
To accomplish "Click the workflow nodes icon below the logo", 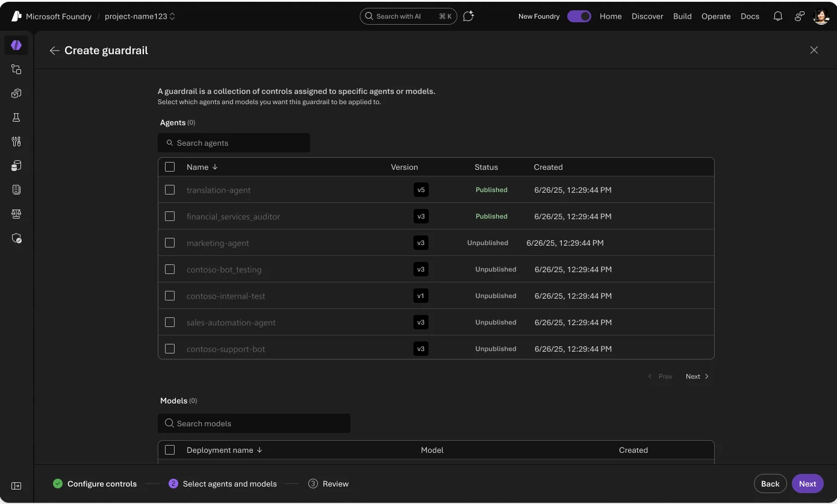I will tap(16, 69).
